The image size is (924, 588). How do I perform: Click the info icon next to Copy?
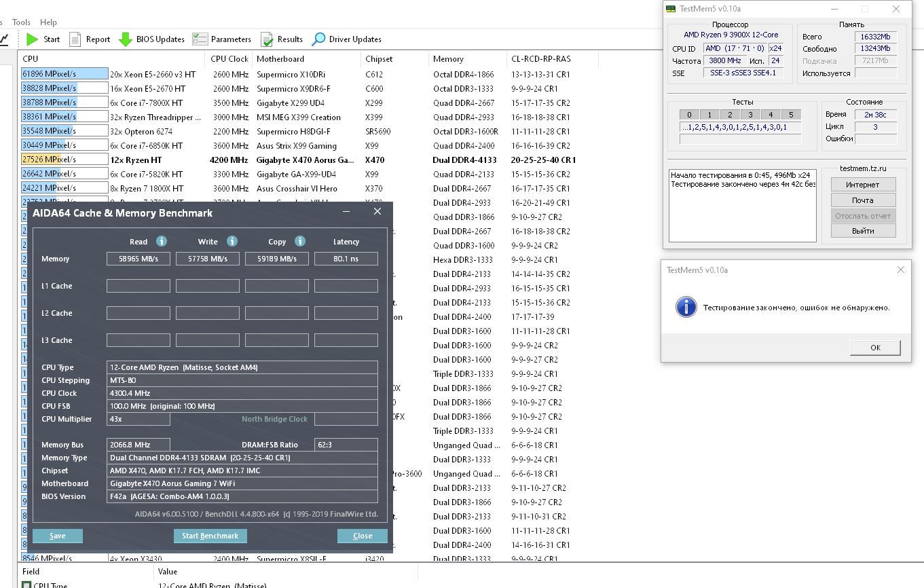(x=300, y=241)
